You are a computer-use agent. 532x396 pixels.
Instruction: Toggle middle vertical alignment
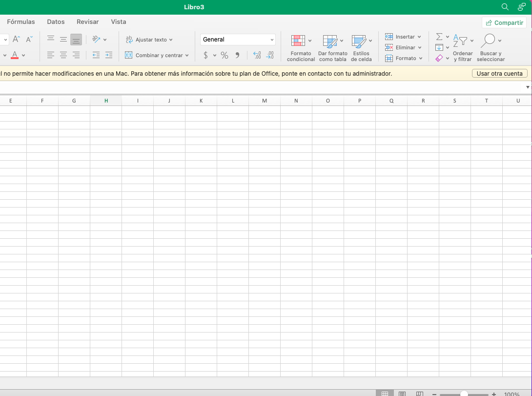tap(63, 40)
